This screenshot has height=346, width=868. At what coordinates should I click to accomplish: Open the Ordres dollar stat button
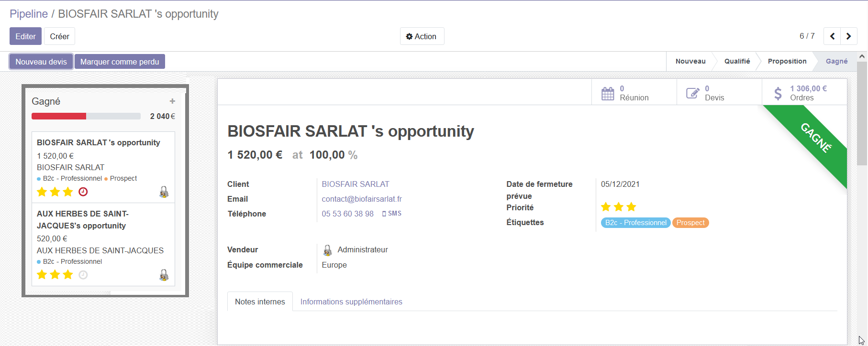coord(804,92)
